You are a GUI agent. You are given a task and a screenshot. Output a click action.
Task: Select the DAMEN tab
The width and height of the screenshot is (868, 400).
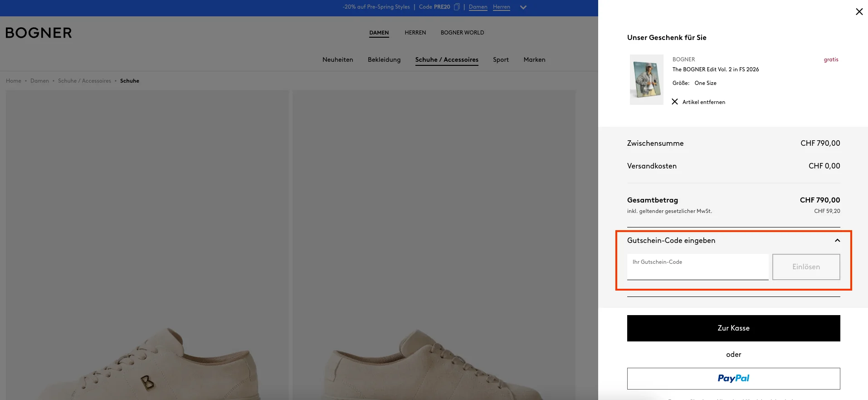pyautogui.click(x=379, y=33)
